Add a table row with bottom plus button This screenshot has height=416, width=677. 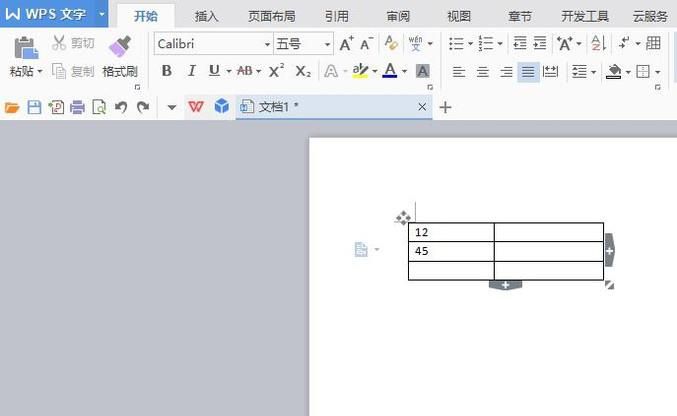point(505,285)
